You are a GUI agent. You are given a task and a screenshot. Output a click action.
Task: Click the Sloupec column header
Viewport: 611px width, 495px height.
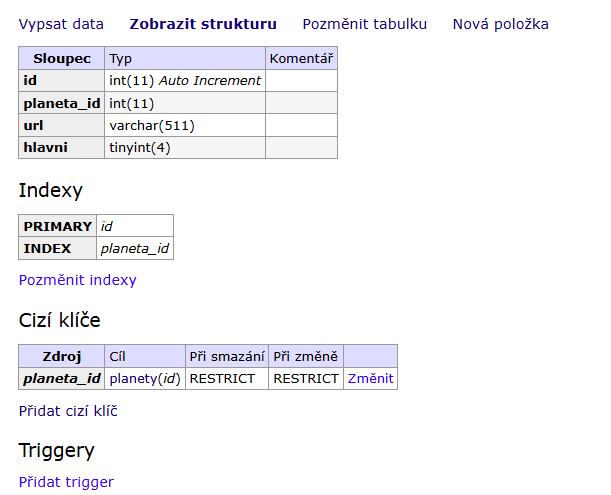click(x=61, y=59)
